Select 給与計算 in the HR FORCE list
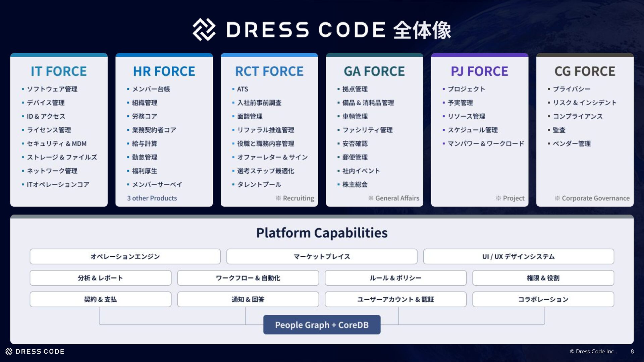Image resolution: width=644 pixels, height=362 pixels. [145, 143]
